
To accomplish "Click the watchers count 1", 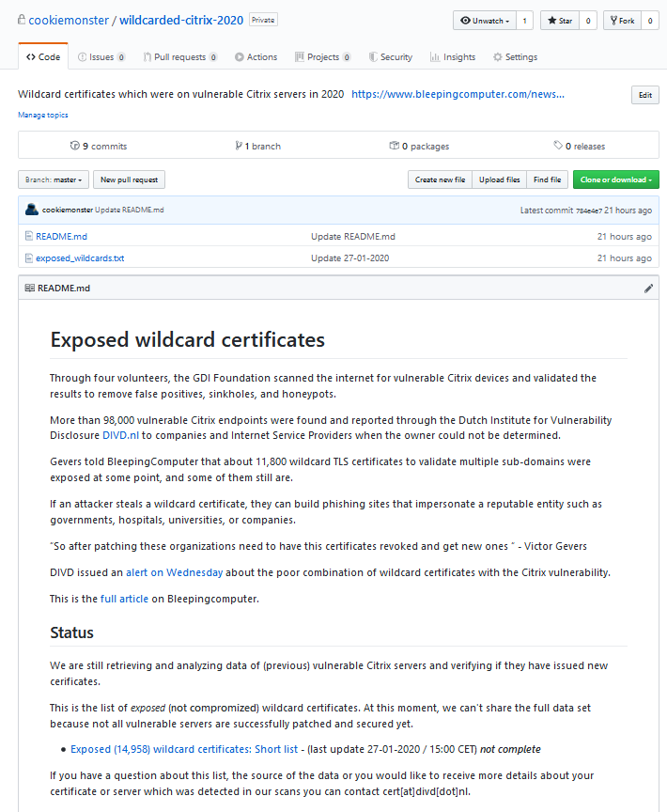I will click(525, 21).
